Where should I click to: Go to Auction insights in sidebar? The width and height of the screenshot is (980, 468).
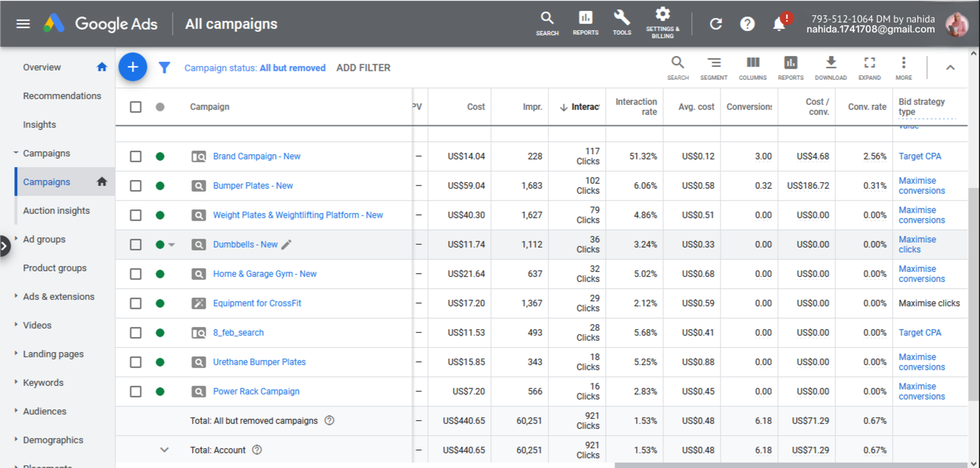[x=56, y=211]
